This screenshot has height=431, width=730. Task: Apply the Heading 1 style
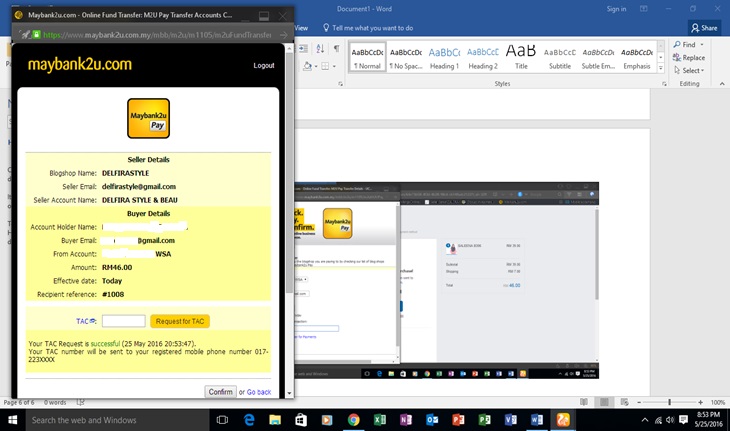click(444, 58)
